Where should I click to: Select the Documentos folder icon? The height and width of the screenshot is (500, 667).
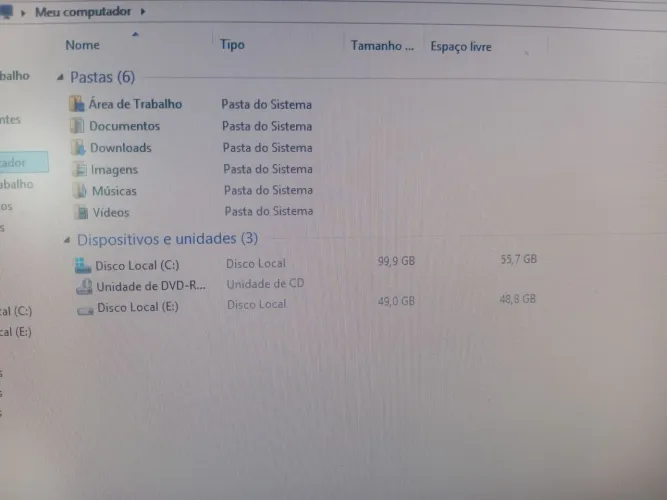point(77,126)
